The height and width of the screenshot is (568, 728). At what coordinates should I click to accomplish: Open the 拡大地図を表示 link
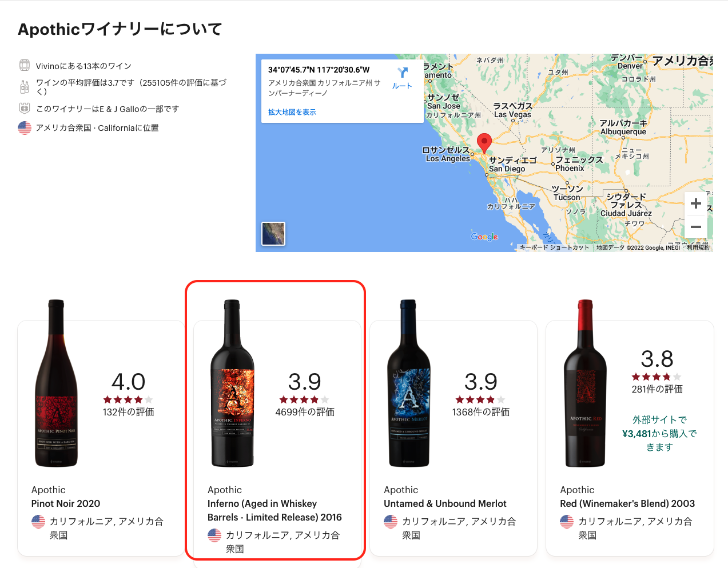(292, 112)
